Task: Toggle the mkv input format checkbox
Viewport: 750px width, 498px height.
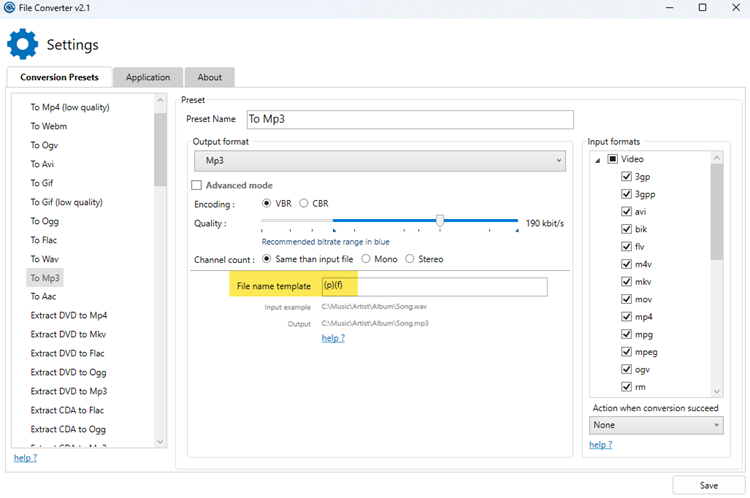Action: [x=626, y=282]
